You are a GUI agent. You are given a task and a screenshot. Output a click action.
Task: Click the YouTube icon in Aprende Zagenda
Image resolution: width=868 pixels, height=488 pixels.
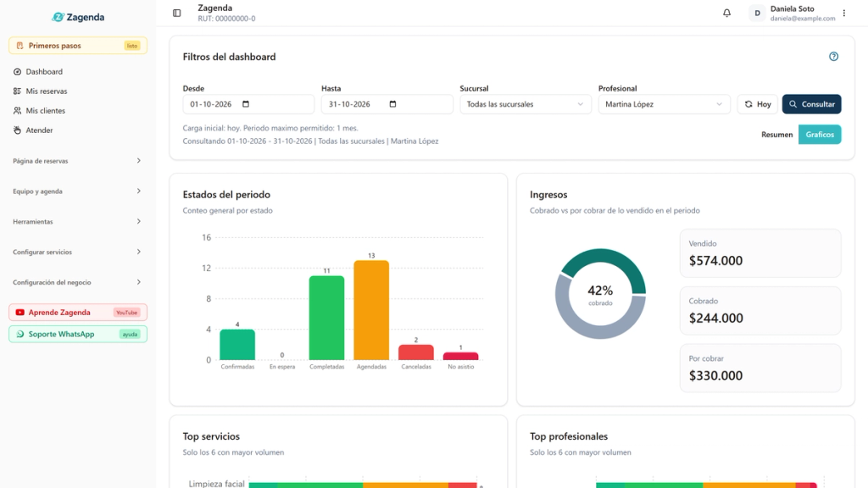[x=20, y=312]
